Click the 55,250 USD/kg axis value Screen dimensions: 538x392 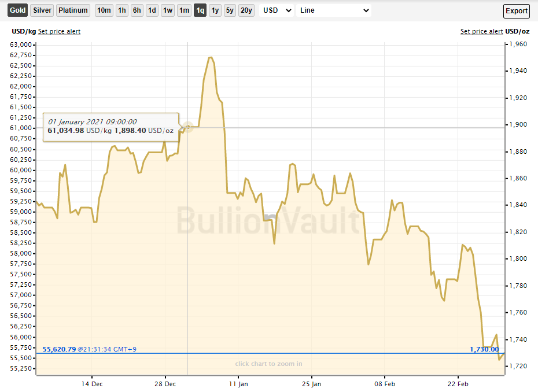(x=21, y=368)
